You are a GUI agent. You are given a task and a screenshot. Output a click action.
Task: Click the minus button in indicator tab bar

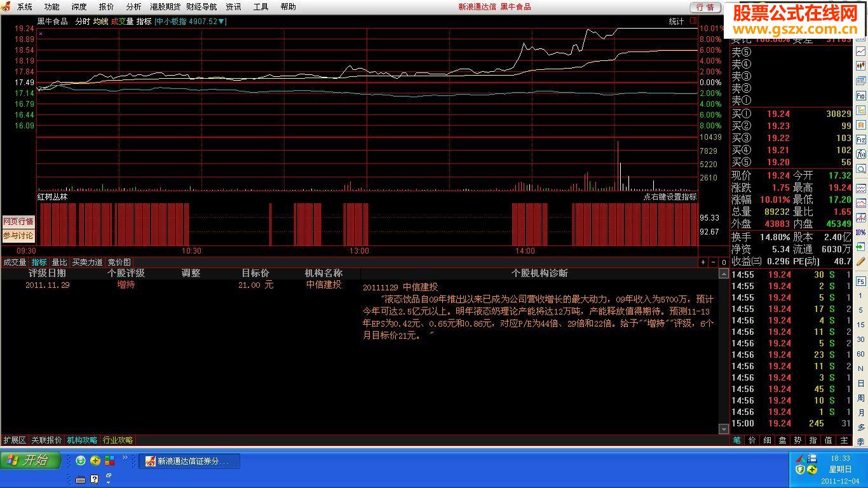(x=714, y=262)
